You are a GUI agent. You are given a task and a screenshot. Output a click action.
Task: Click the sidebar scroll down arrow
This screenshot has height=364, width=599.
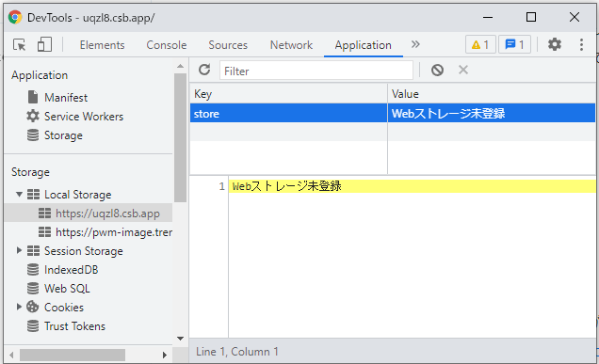(180, 339)
